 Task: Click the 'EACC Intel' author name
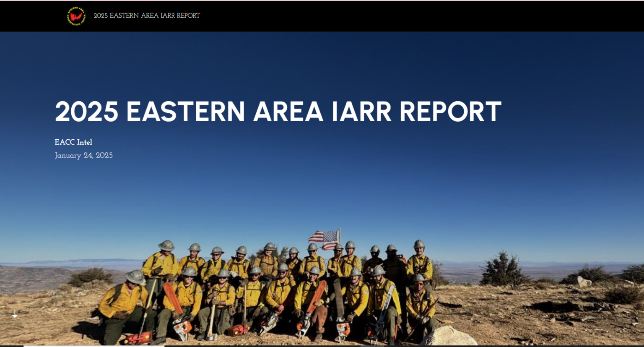pyautogui.click(x=73, y=142)
